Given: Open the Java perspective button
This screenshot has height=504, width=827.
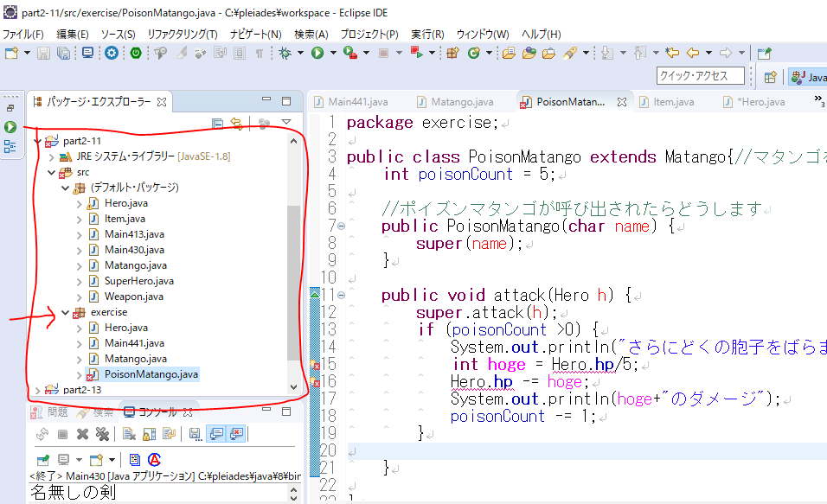Looking at the screenshot, I should [808, 77].
